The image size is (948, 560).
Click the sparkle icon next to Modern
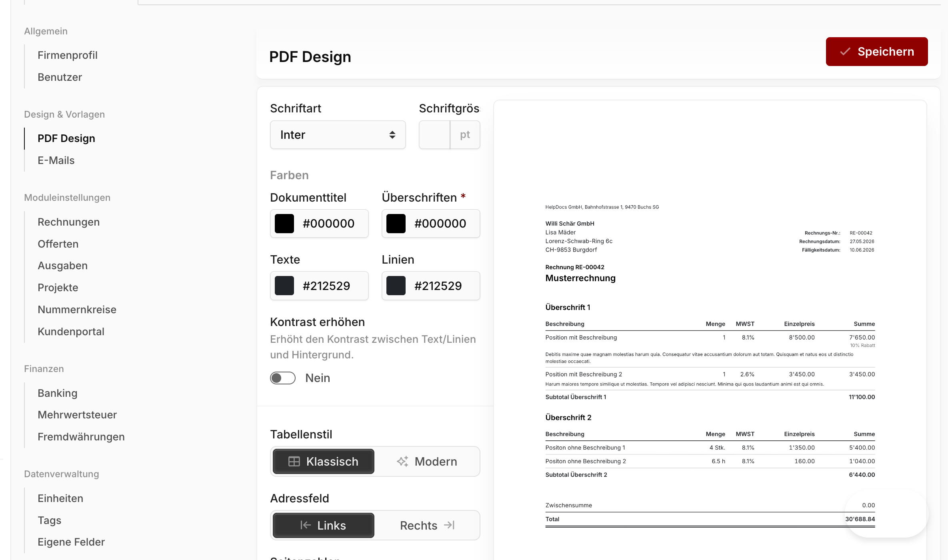pyautogui.click(x=402, y=461)
